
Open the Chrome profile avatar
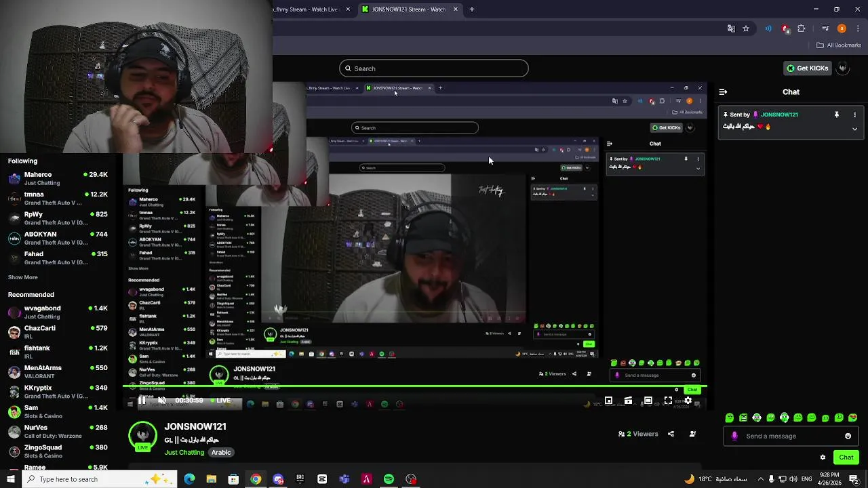click(842, 28)
